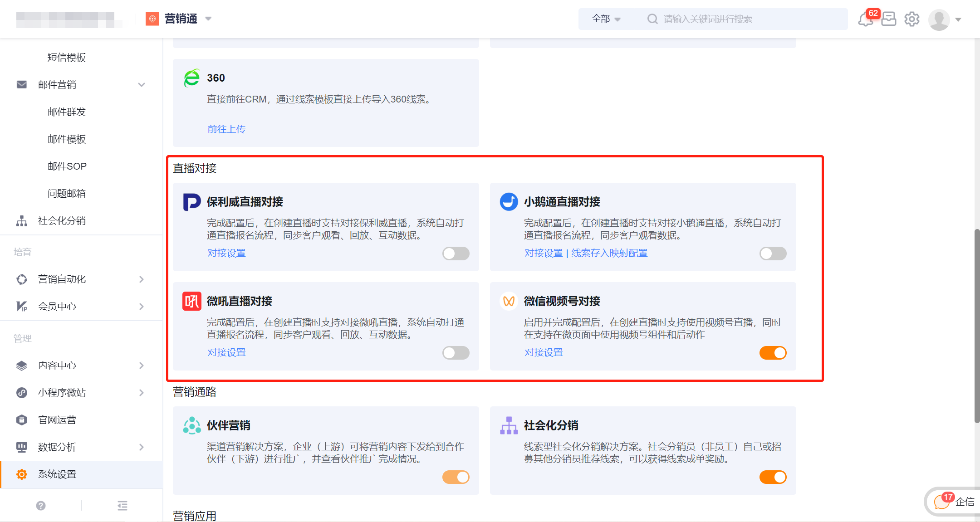Click the layers icon for 内容中心

click(x=22, y=366)
